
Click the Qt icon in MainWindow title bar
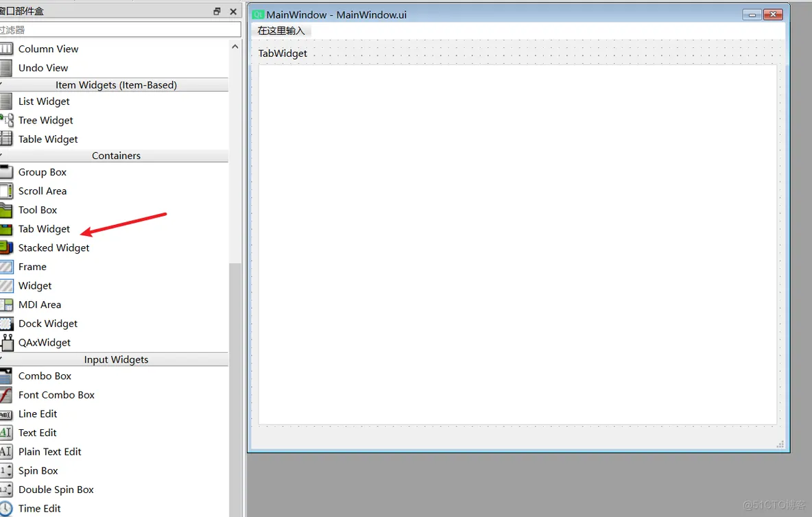coord(258,14)
